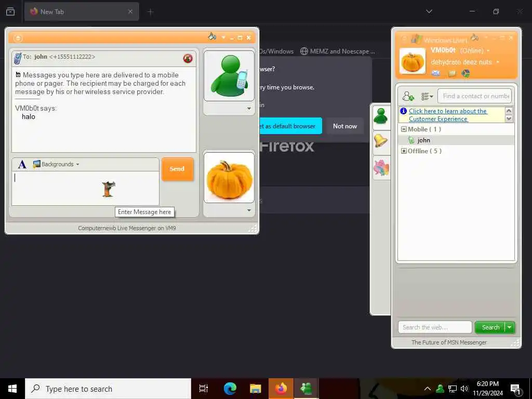Collapse the Mobile (1) group
The height and width of the screenshot is (399, 532).
pos(404,129)
